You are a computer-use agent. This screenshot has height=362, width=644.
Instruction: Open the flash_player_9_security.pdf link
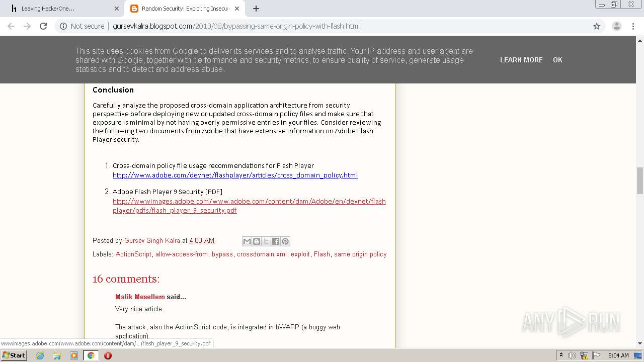click(249, 206)
